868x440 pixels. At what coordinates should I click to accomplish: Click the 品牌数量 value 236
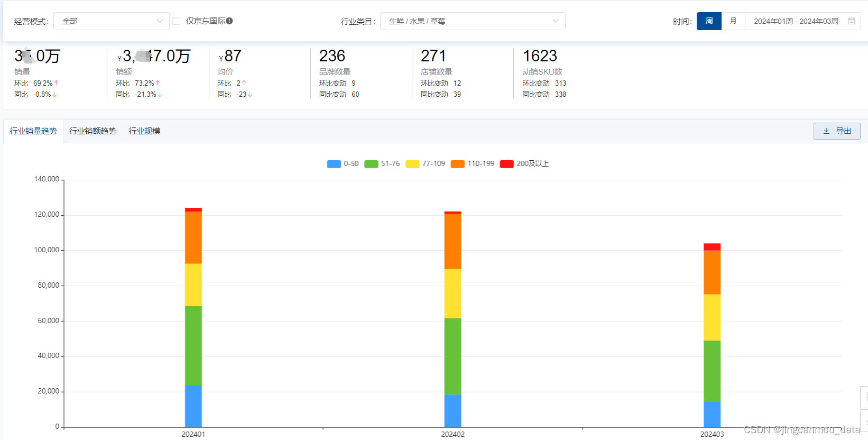332,56
